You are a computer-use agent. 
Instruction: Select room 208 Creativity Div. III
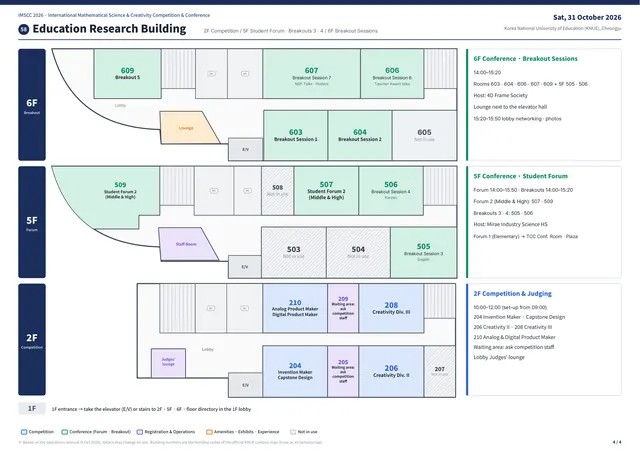click(x=391, y=308)
